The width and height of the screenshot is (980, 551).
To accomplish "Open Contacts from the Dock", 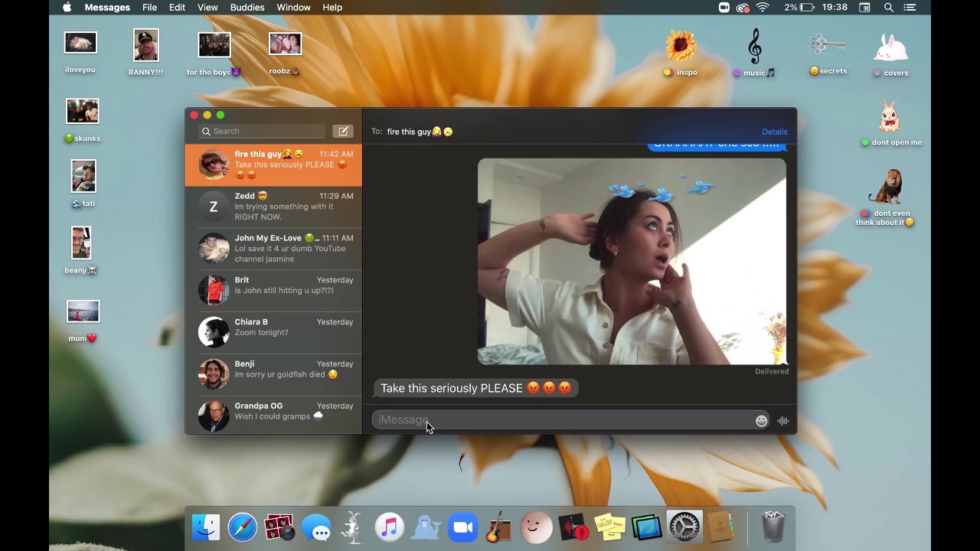I will click(x=720, y=527).
